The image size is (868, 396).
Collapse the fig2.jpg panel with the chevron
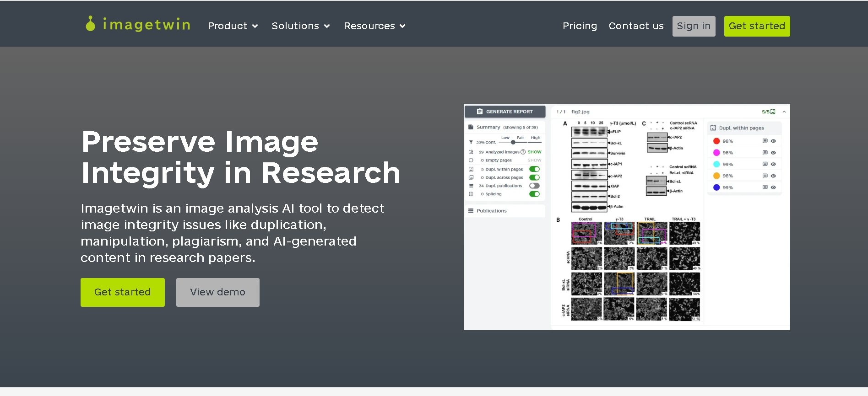tap(784, 112)
